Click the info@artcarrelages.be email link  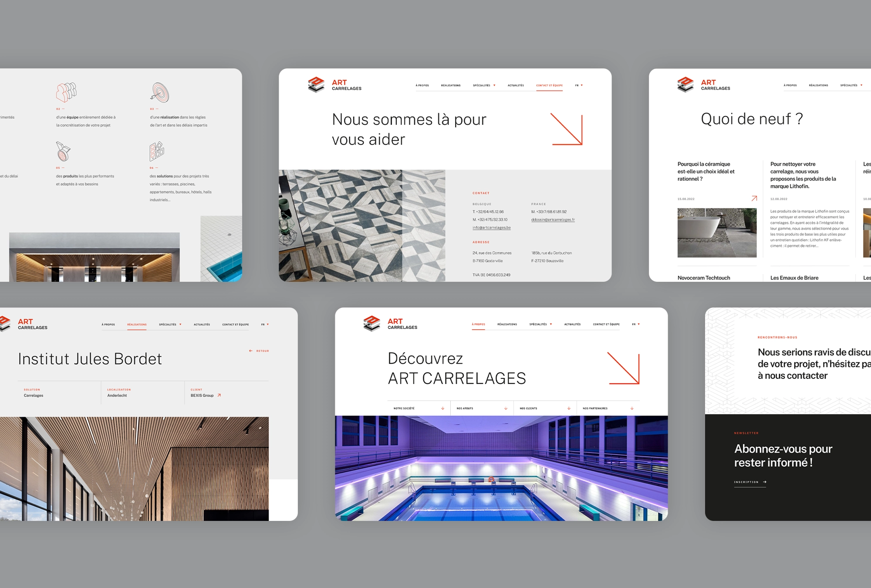click(x=491, y=227)
